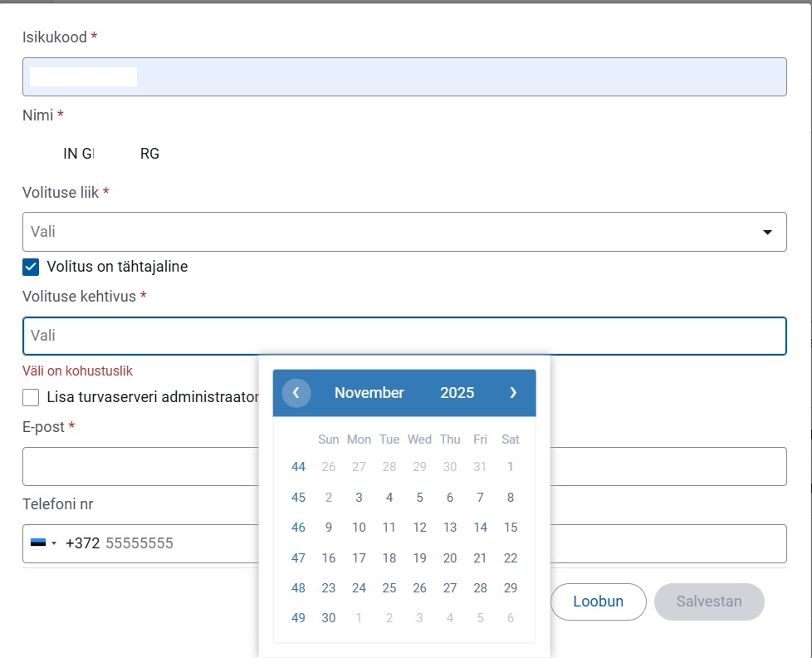Viewport: 812px width, 658px height.
Task: Click the Estonian flag country selector
Action: pos(43,543)
